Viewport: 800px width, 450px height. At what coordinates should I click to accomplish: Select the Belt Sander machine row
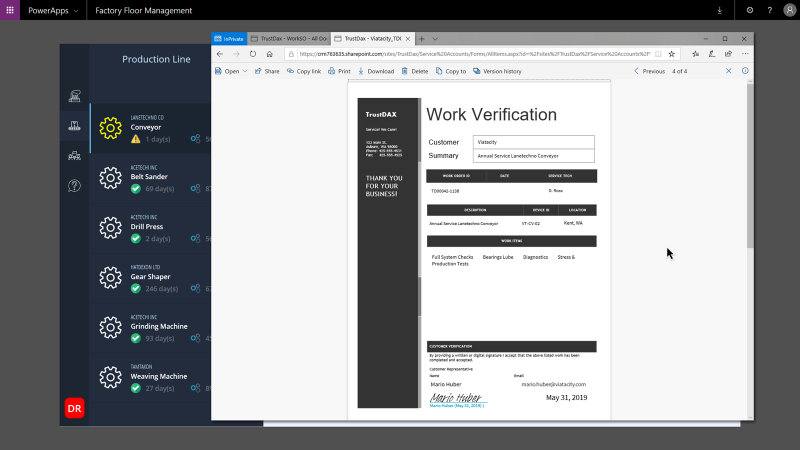pos(151,178)
